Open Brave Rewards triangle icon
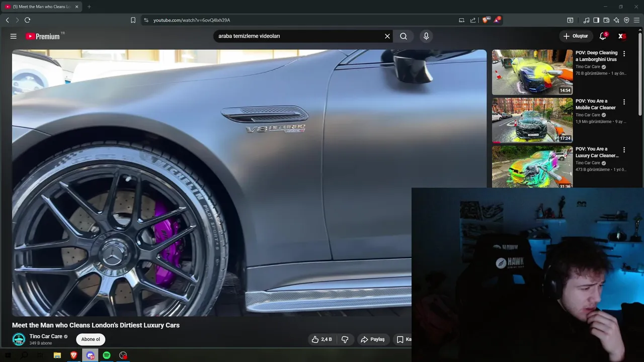Image resolution: width=644 pixels, height=362 pixels. 497,20
